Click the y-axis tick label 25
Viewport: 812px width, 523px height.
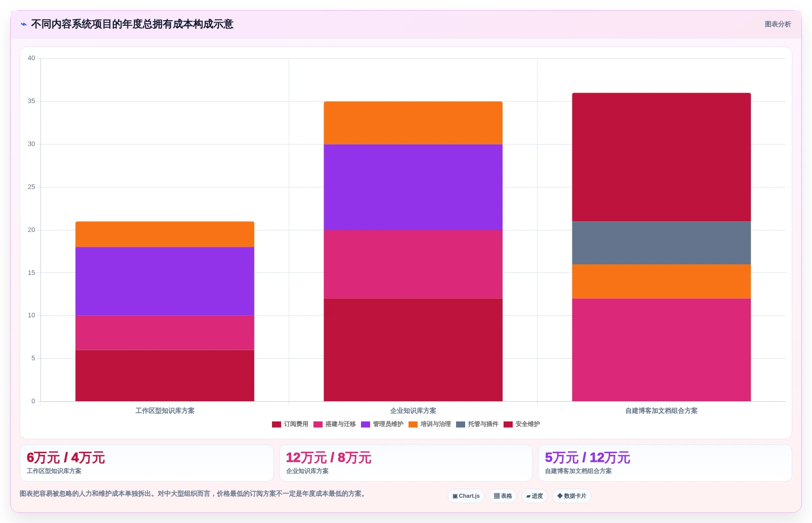click(x=31, y=187)
